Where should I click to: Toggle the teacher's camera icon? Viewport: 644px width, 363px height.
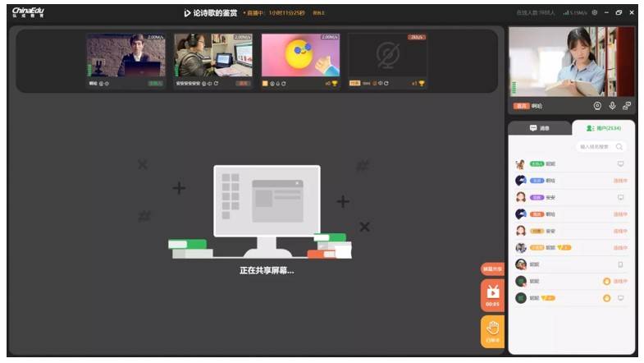tap(597, 106)
